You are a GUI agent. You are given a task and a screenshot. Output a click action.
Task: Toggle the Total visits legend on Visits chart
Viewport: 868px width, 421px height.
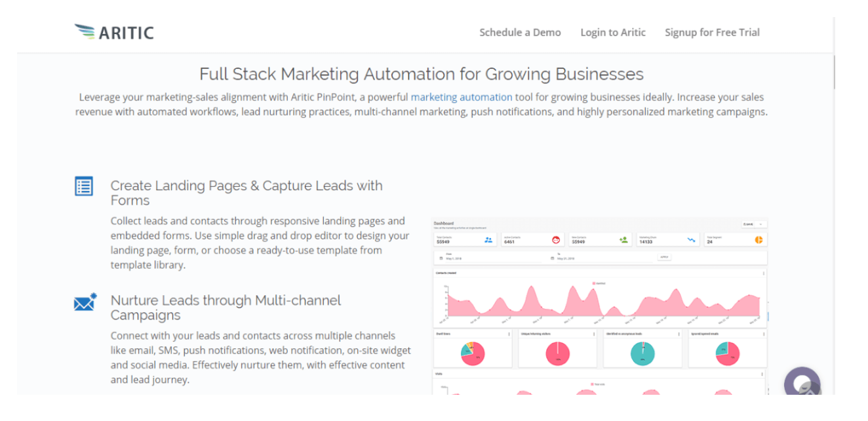point(599,384)
